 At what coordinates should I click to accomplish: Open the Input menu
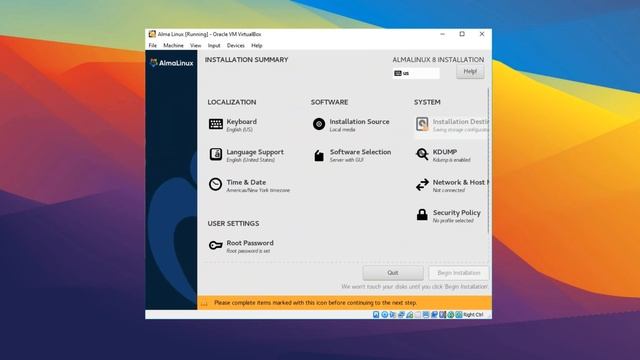[x=214, y=46]
